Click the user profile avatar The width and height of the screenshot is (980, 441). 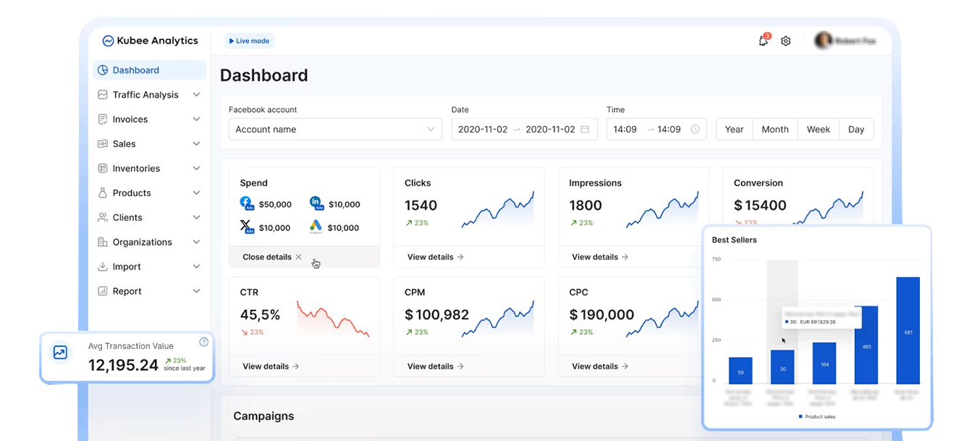822,41
